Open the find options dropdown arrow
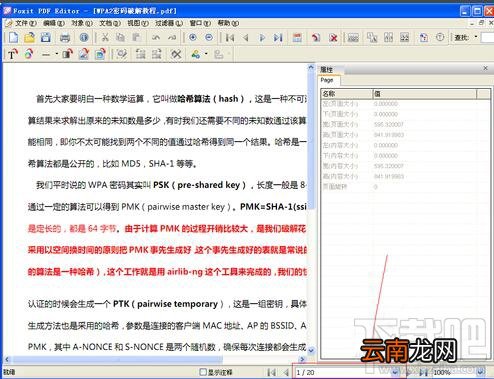Image resolution: width=494 pixels, height=379 pixels. point(476,37)
